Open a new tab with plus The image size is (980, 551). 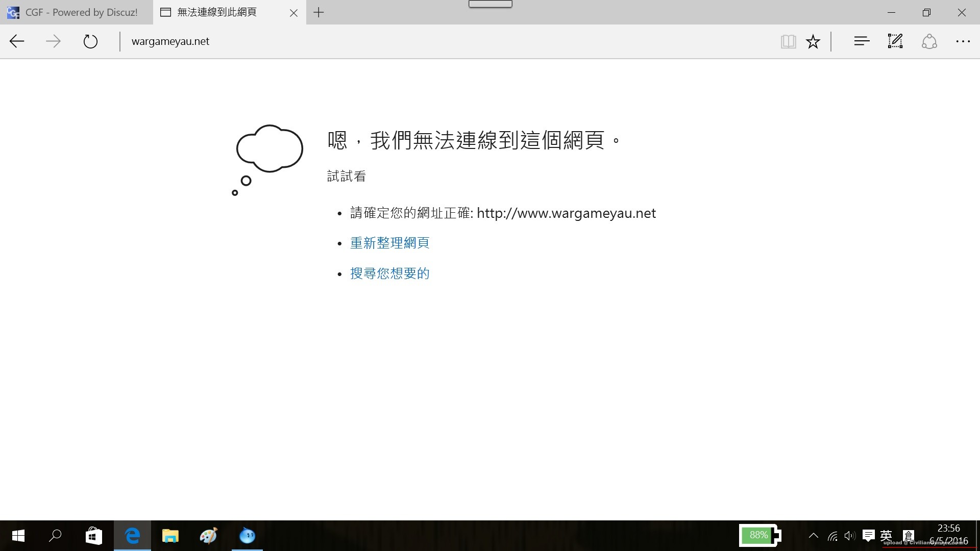point(318,12)
